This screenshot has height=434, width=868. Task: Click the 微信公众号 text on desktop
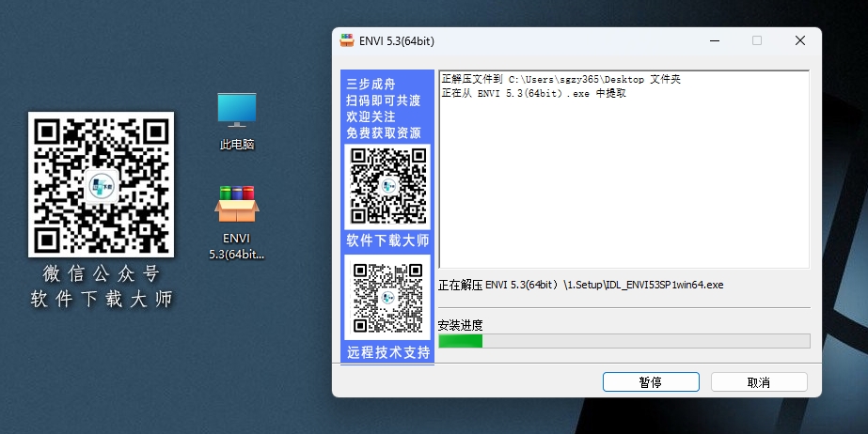(102, 273)
